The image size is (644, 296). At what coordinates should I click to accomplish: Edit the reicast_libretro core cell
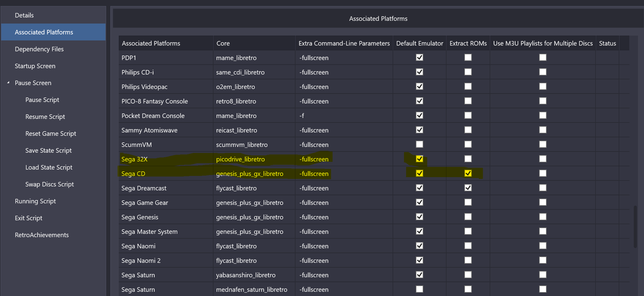click(254, 130)
